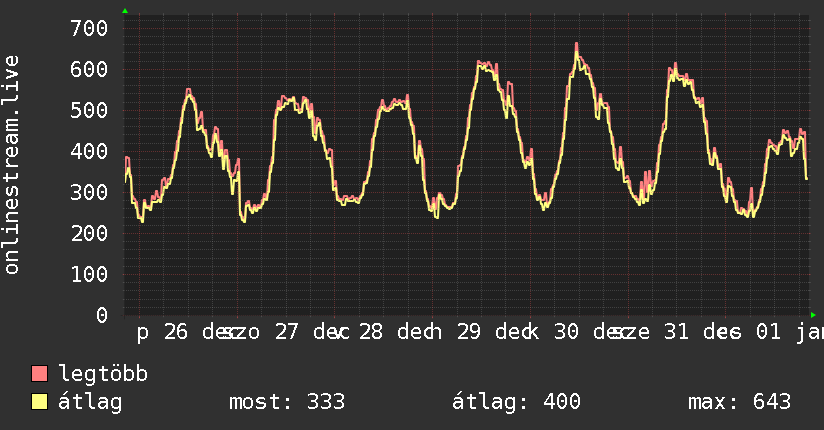The width and height of the screenshot is (824, 430).
Task: Click the 200 y-axis label
Action: click(x=89, y=233)
